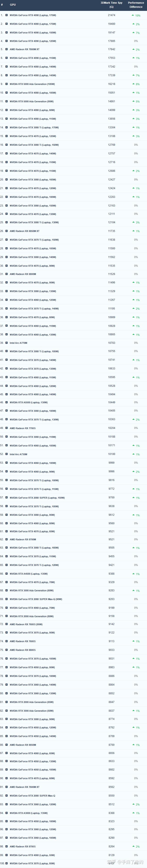Screen dimensions: 147x868
Task: Click plus icon for RTX 3000 Ada Generation (60W)
Action: tap(6, 590)
